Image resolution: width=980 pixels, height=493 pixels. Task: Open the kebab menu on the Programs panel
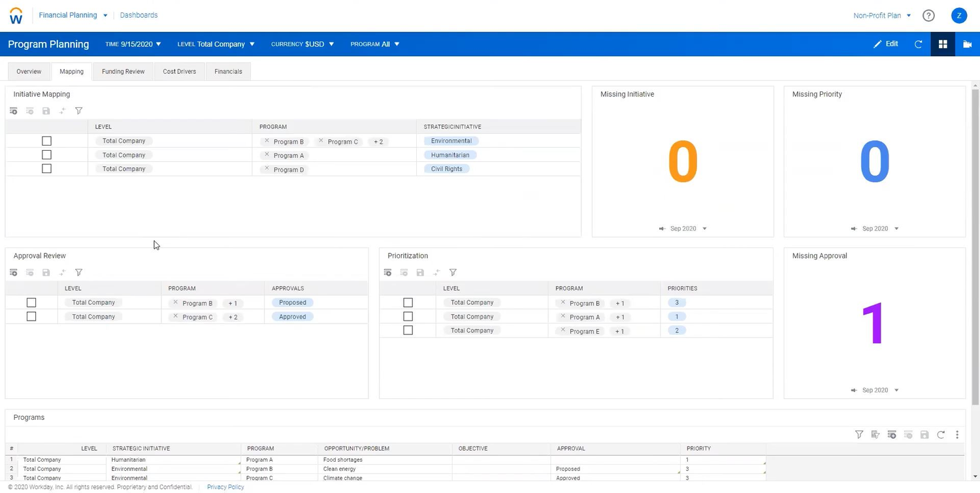point(957,434)
